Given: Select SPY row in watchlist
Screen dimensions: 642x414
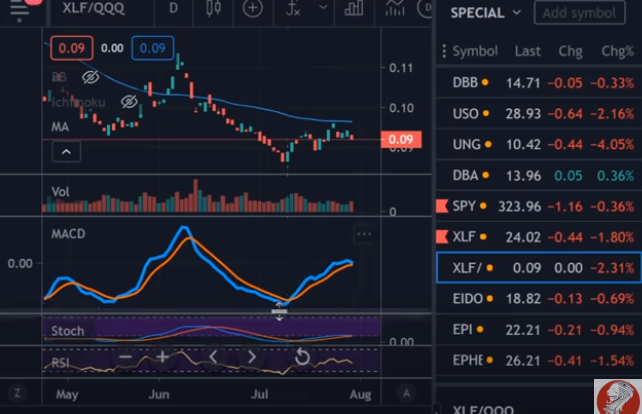Looking at the screenshot, I should [539, 206].
